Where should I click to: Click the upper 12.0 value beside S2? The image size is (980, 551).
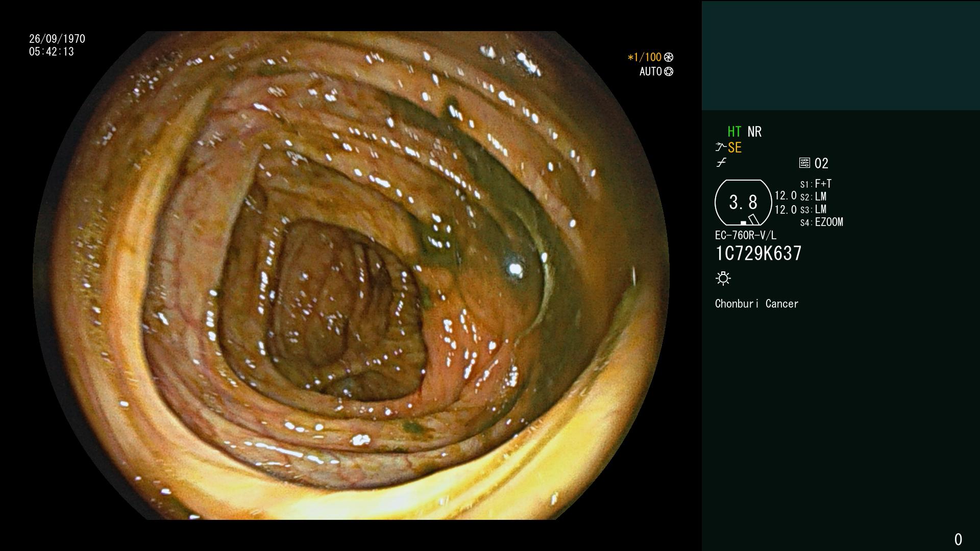(x=786, y=195)
